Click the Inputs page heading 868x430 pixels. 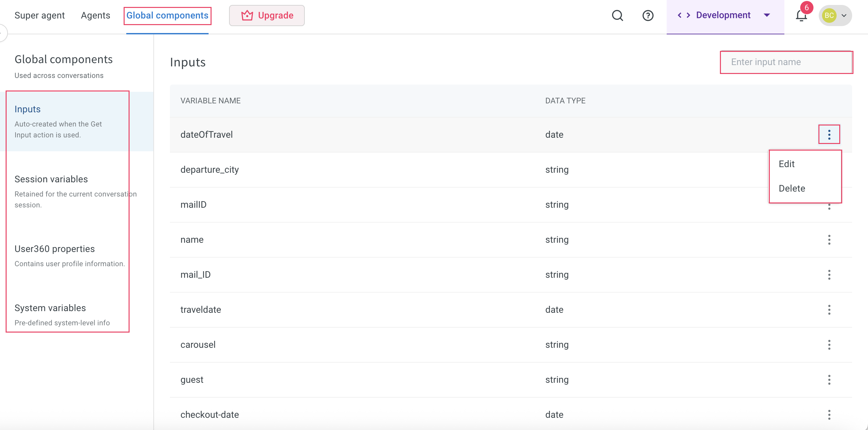[188, 62]
